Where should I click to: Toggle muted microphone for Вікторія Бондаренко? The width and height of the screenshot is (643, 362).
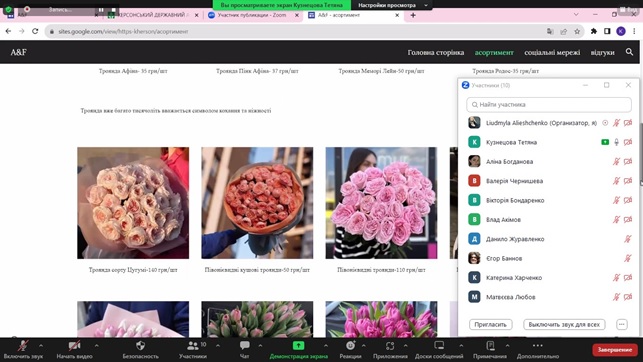click(x=616, y=200)
